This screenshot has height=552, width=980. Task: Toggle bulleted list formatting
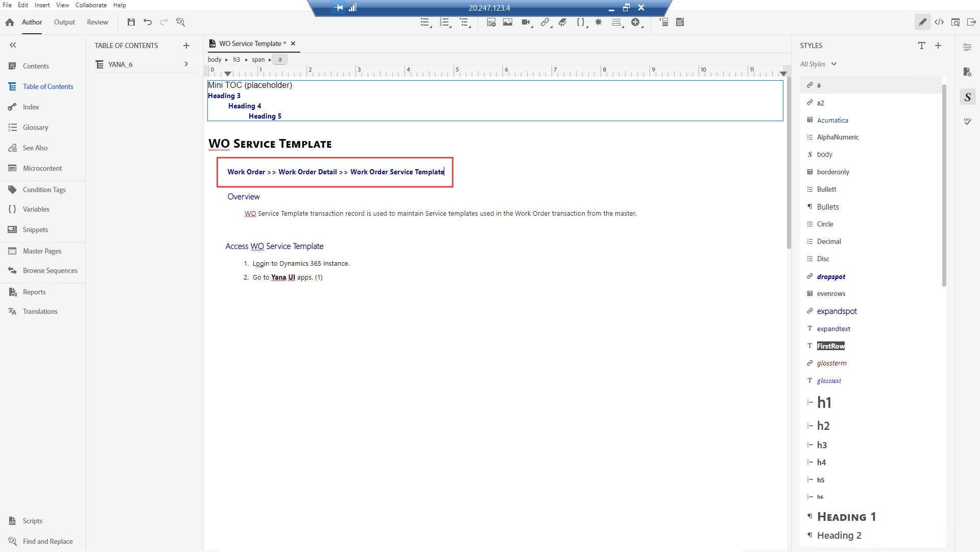425,22
